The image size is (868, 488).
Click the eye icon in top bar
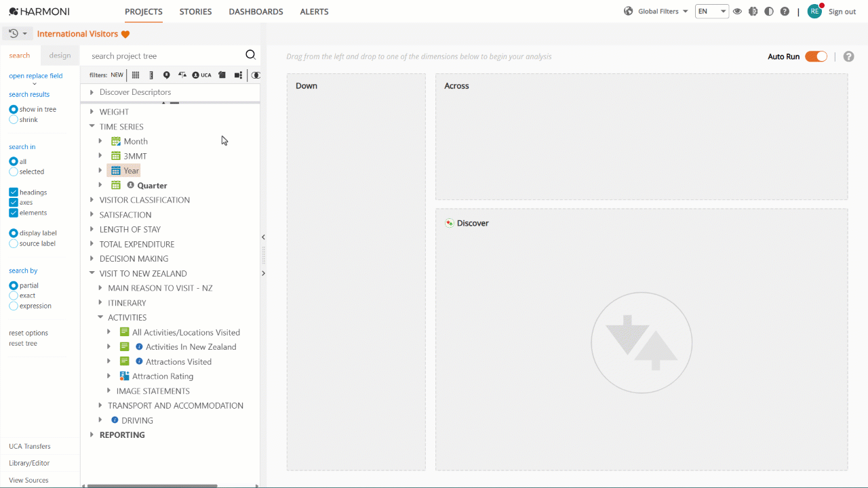tap(737, 12)
